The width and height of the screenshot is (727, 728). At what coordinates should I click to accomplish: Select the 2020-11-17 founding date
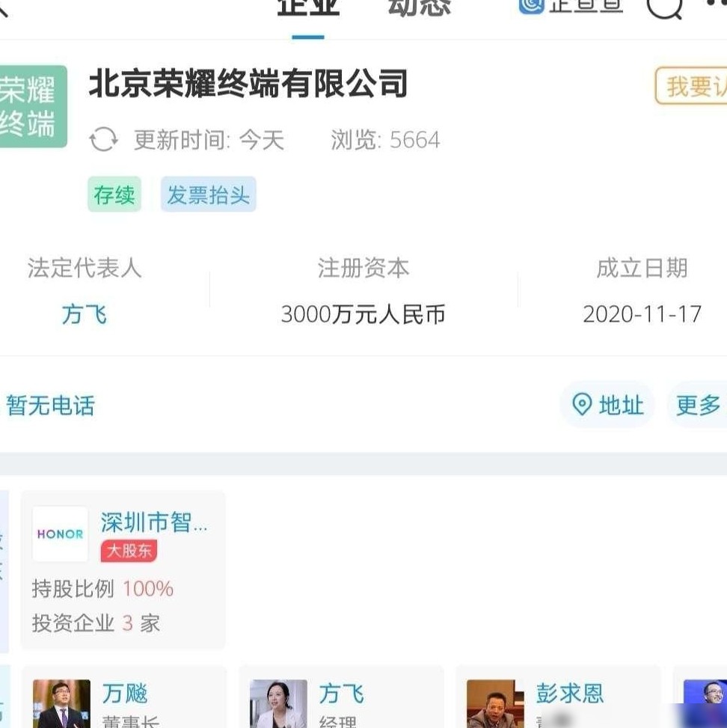(x=642, y=314)
